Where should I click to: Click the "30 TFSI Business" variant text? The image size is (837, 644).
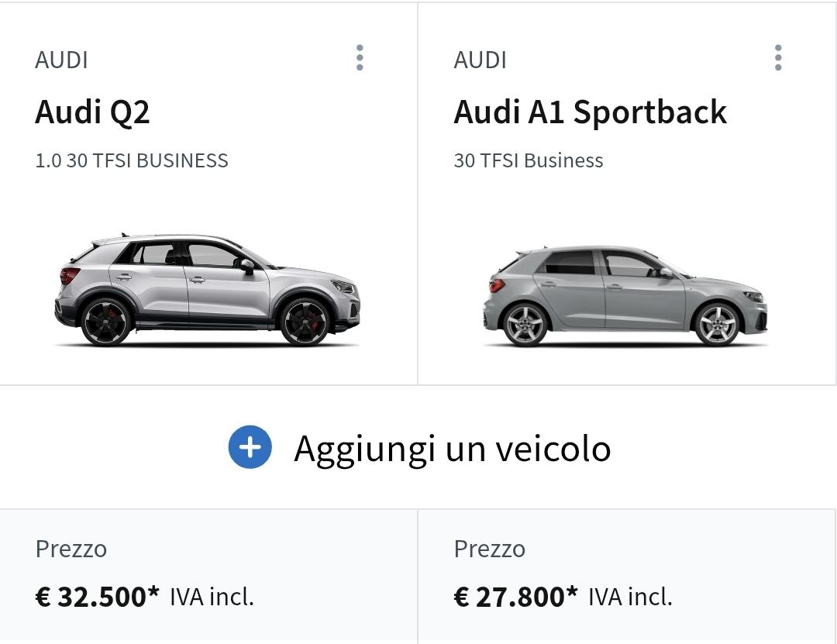click(x=528, y=160)
